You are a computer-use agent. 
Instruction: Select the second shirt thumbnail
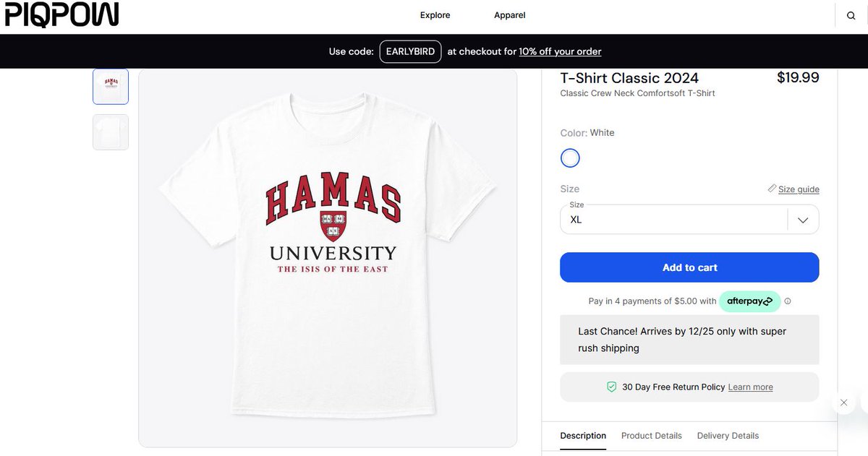111,132
